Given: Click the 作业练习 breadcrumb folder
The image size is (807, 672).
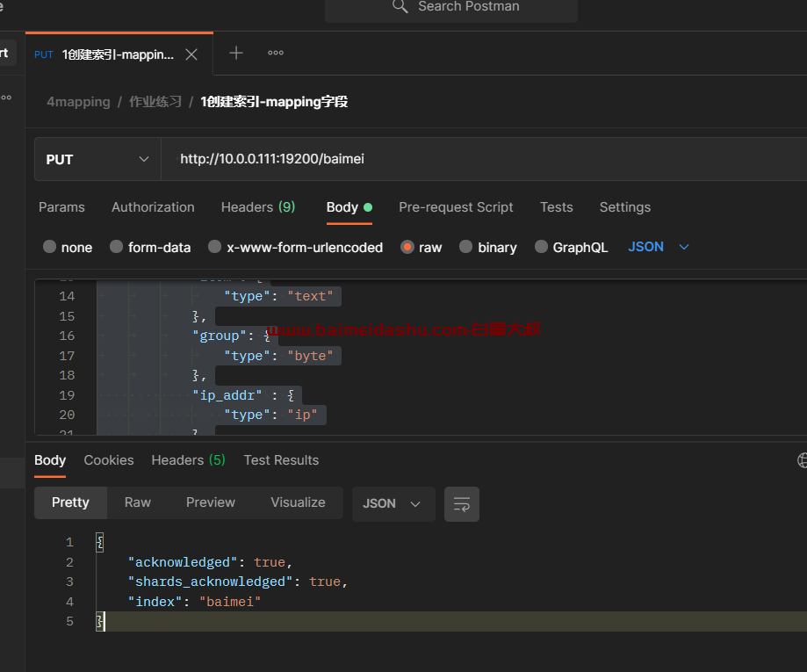Looking at the screenshot, I should tap(155, 102).
